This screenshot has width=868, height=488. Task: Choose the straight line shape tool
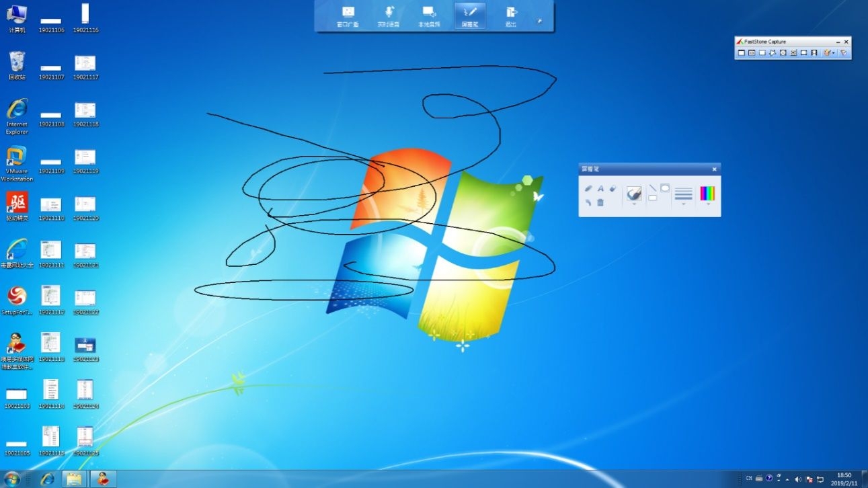(x=652, y=188)
